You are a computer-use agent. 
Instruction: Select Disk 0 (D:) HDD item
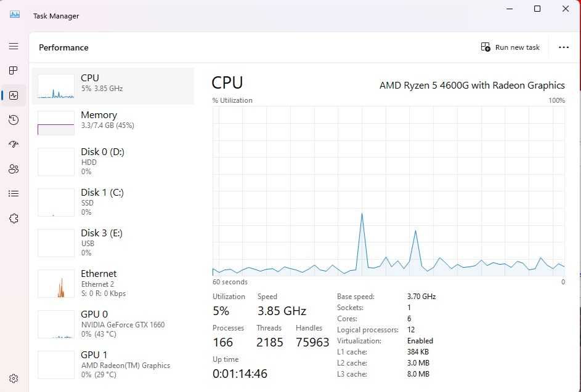click(113, 161)
